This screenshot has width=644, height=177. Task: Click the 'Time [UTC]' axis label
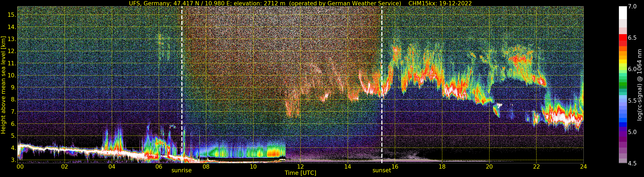coord(300,173)
